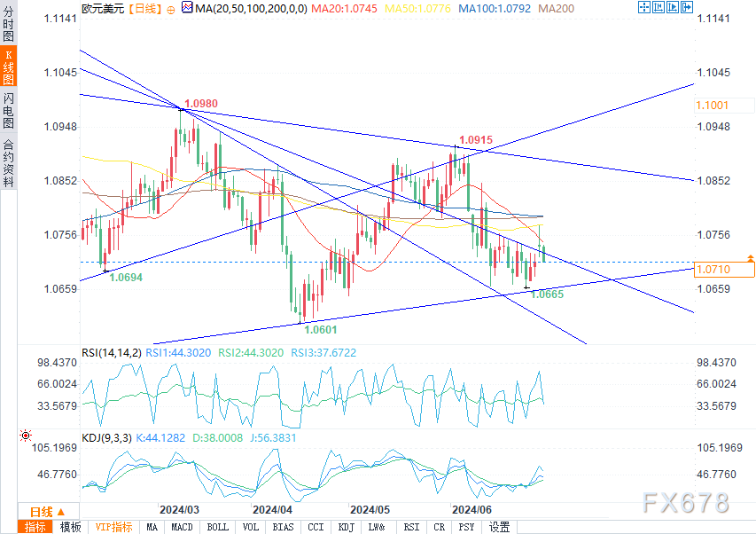Switch to the 分时图 side tab

point(8,23)
